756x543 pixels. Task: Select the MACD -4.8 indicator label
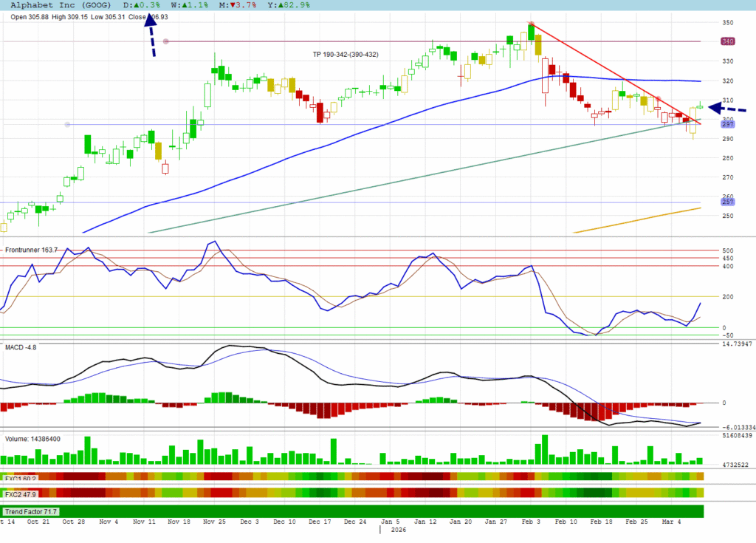coord(21,346)
